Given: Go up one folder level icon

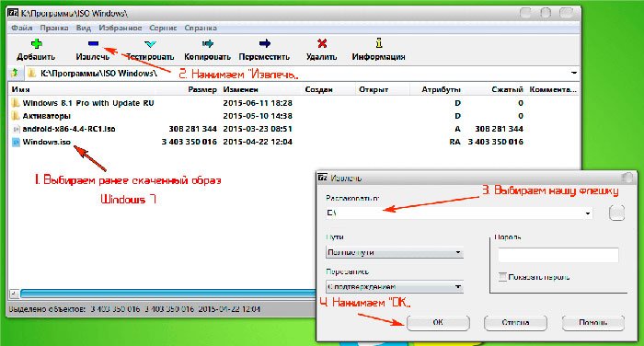Looking at the screenshot, I should pyautogui.click(x=15, y=74).
